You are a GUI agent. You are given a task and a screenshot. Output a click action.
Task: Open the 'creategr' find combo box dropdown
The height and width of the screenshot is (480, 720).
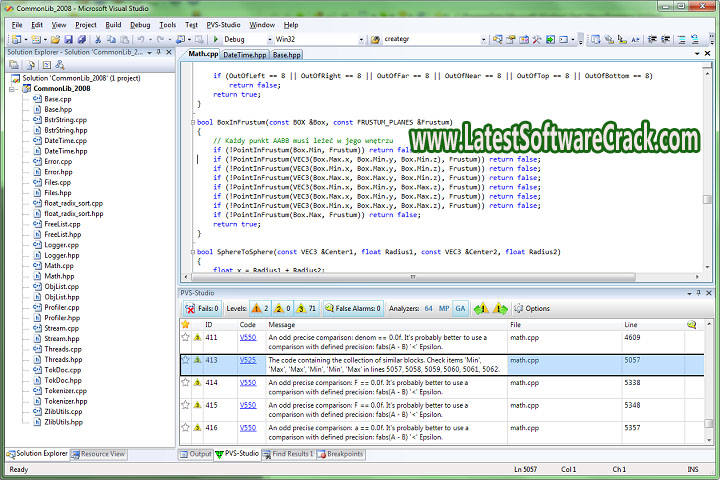click(484, 40)
